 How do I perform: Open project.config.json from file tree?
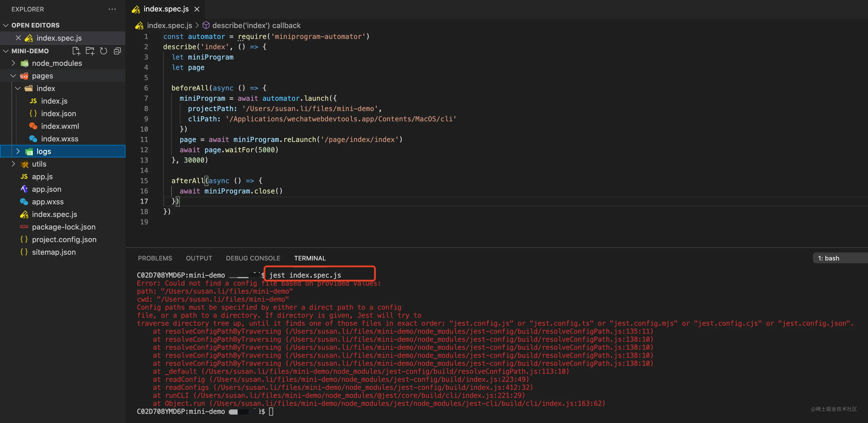(64, 240)
